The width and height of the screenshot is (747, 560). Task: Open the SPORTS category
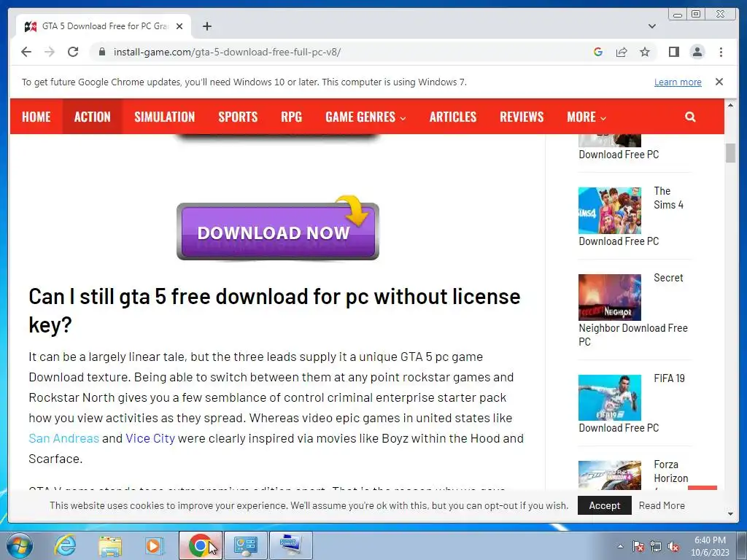[239, 117]
